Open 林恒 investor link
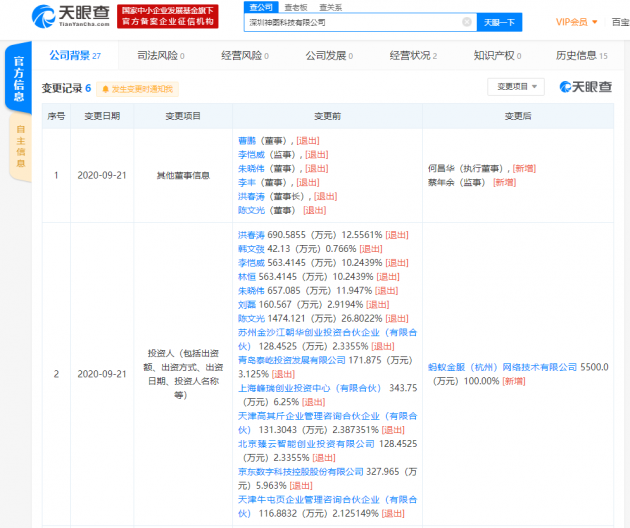The height and width of the screenshot is (528, 630). [x=247, y=276]
